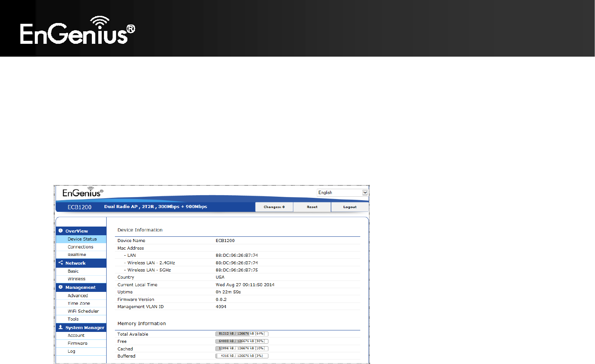Viewport: 595px width, 364px height.
Task: Click the ECB1200 model label in the blue bar
Action: (x=79, y=207)
